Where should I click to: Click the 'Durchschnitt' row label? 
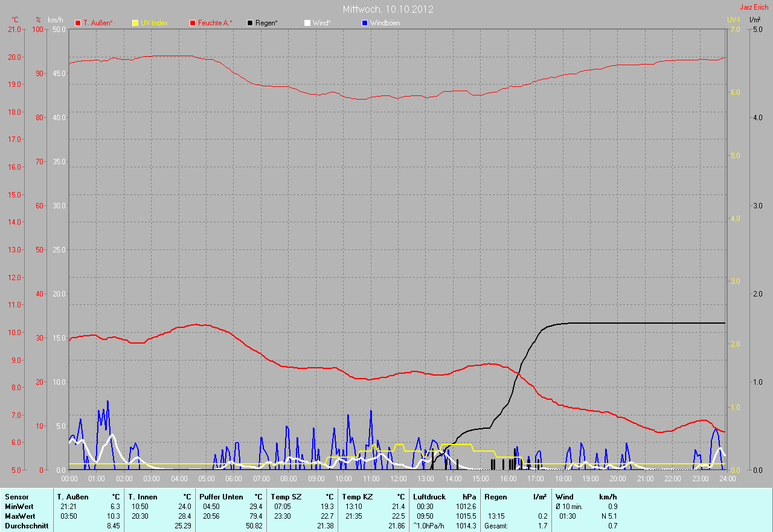point(26,527)
